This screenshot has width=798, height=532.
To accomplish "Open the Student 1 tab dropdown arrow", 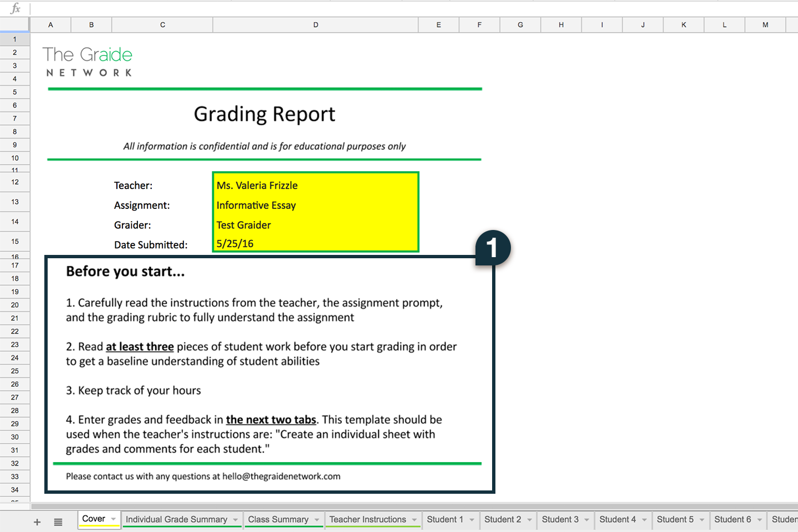I will click(x=472, y=520).
